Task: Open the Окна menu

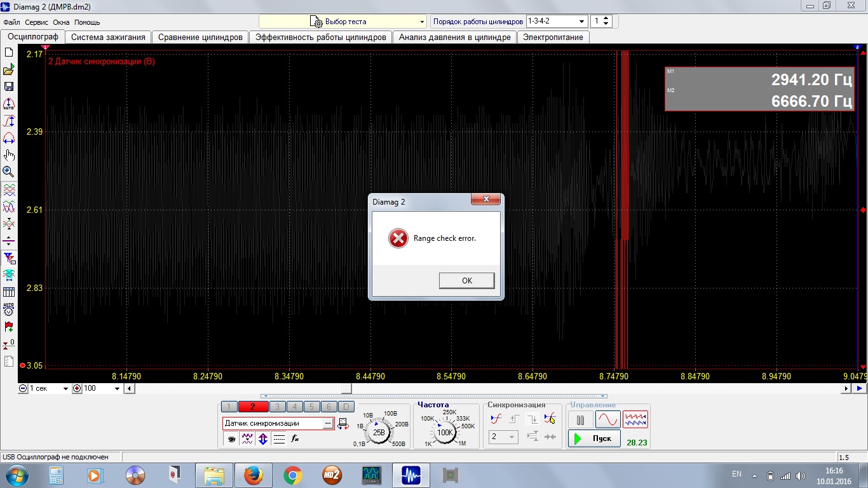Action: pyautogui.click(x=61, y=22)
